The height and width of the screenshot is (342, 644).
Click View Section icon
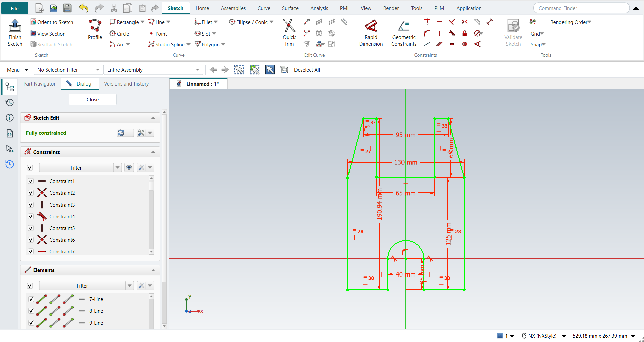(33, 34)
